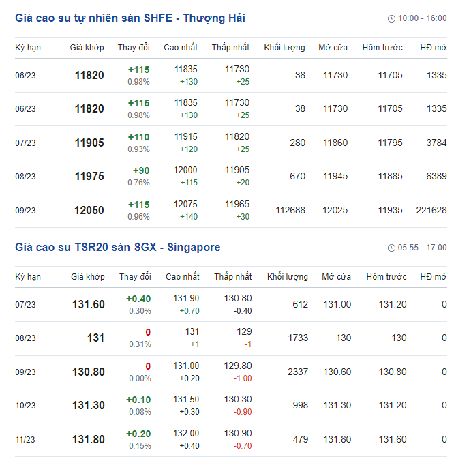Click the +0.40 change value
Screen dimensions: 471x476
138,299
